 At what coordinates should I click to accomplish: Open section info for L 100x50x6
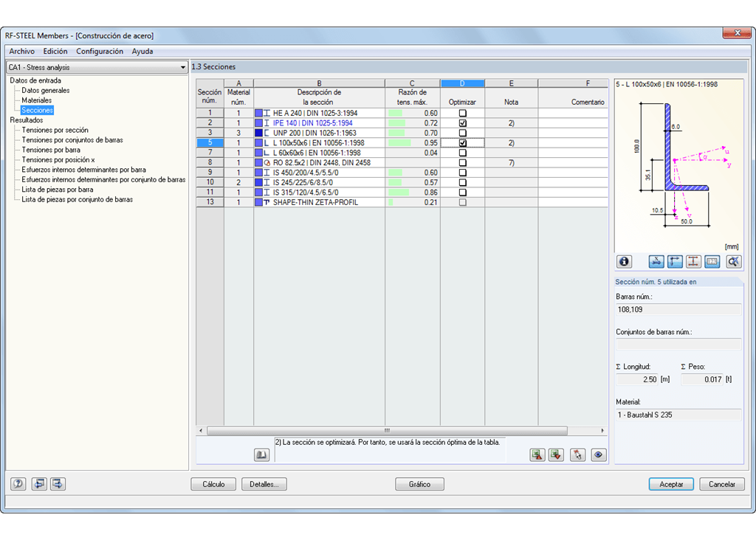pyautogui.click(x=624, y=262)
